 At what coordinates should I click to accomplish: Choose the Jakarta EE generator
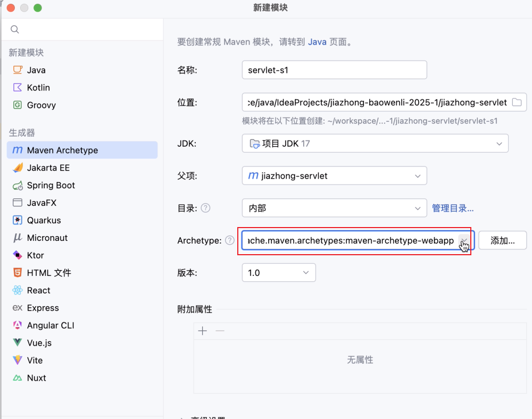click(x=82, y=168)
